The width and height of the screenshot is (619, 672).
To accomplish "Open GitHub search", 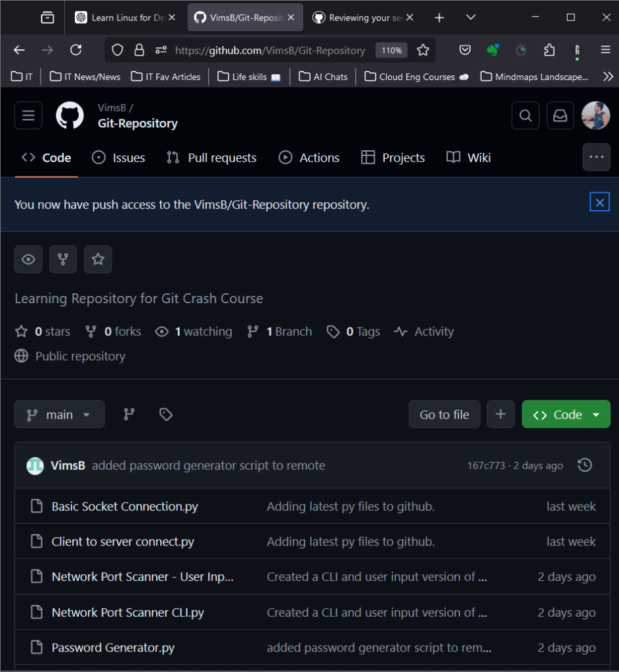I will point(526,115).
